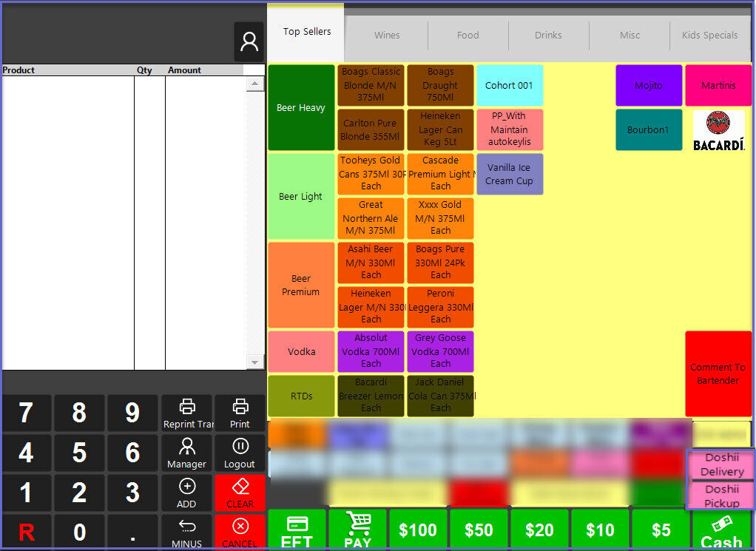The width and height of the screenshot is (756, 551).
Task: Select the Martinis tile
Action: (718, 85)
